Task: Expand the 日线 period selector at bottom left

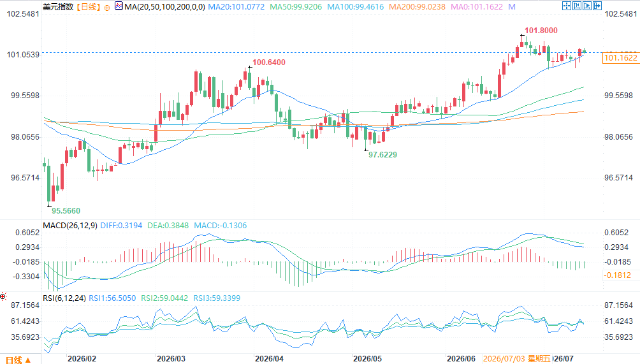Action: click(x=18, y=360)
